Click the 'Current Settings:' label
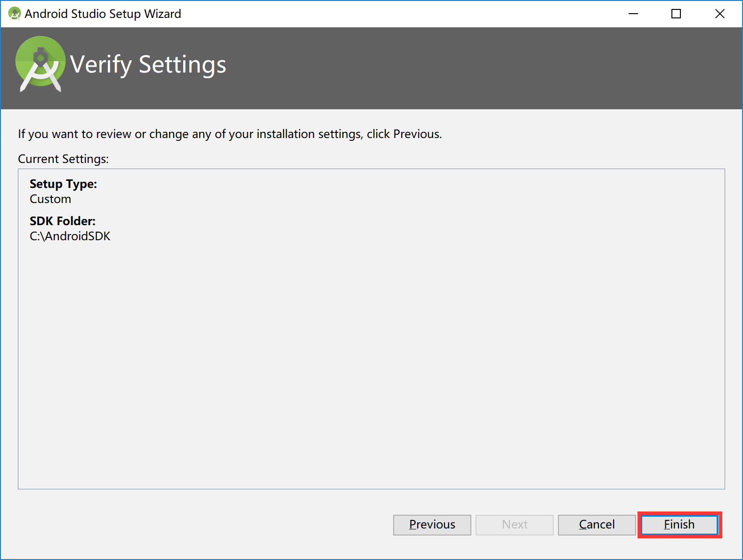743x560 pixels. (x=63, y=159)
